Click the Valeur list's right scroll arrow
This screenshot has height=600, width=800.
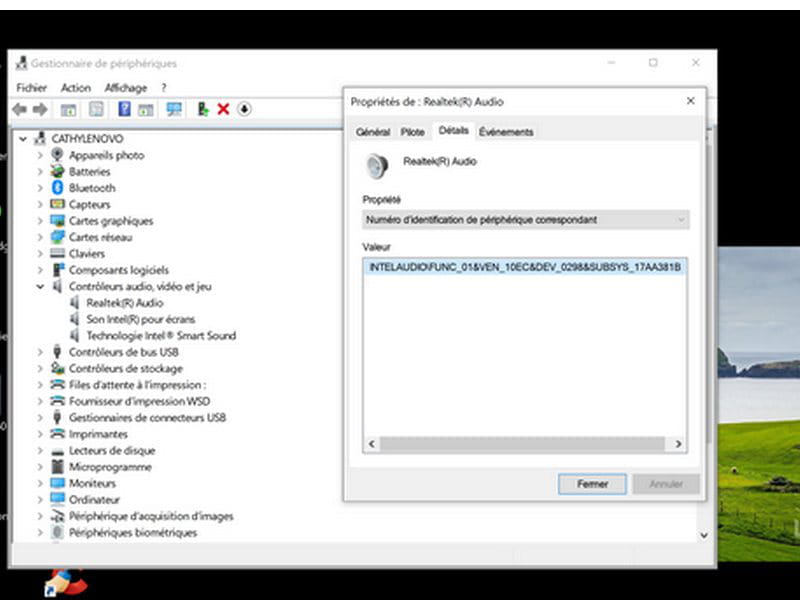[678, 444]
